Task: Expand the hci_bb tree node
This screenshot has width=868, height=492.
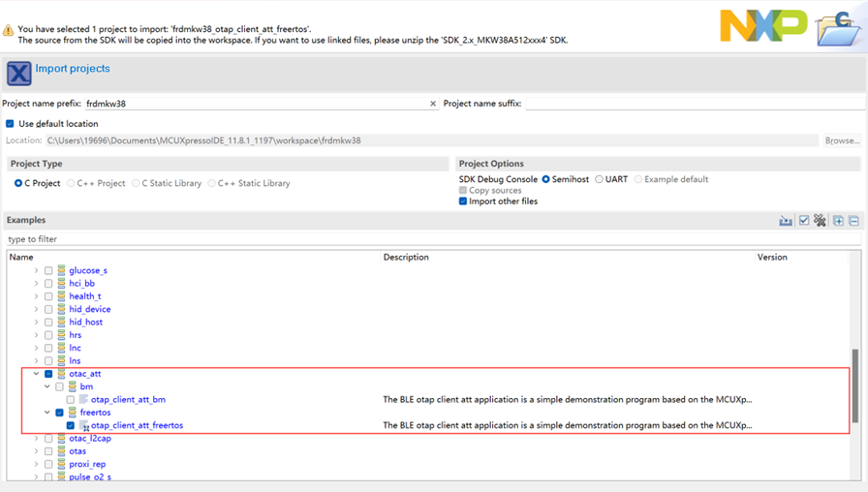Action: click(37, 283)
